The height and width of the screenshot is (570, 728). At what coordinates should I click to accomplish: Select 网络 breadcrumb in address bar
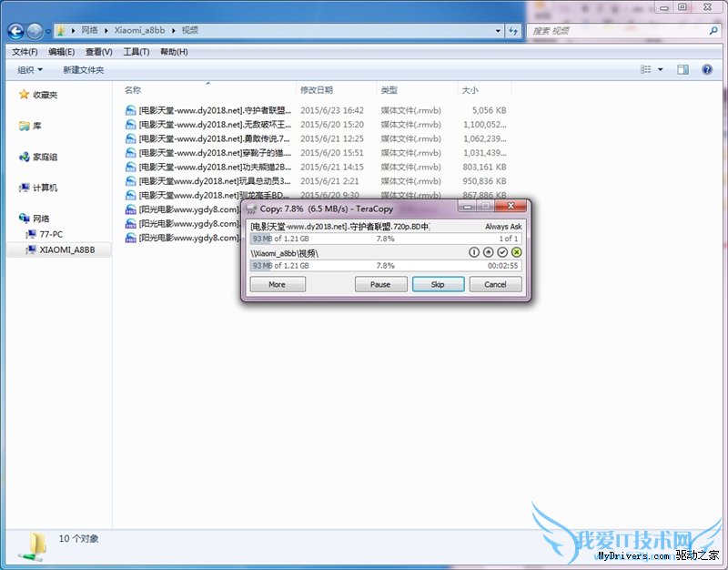coord(89,30)
